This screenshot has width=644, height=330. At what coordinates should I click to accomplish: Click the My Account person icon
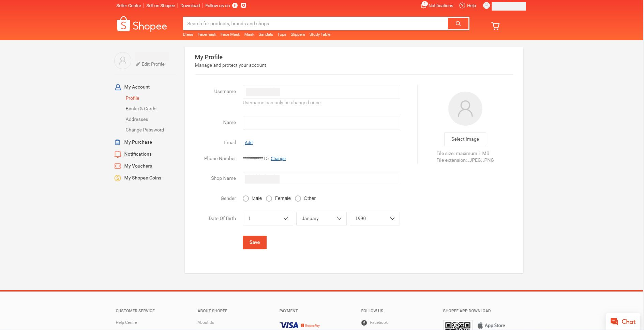[x=118, y=87]
